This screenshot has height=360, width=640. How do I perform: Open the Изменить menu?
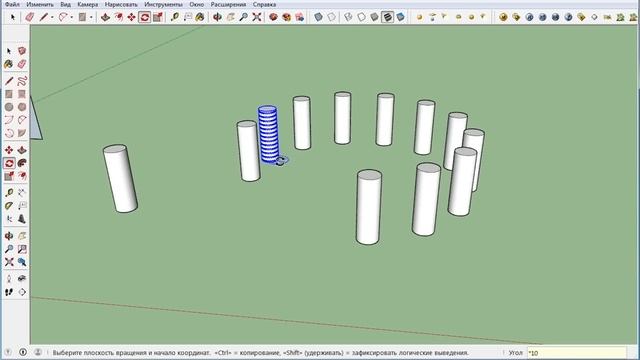point(40,4)
